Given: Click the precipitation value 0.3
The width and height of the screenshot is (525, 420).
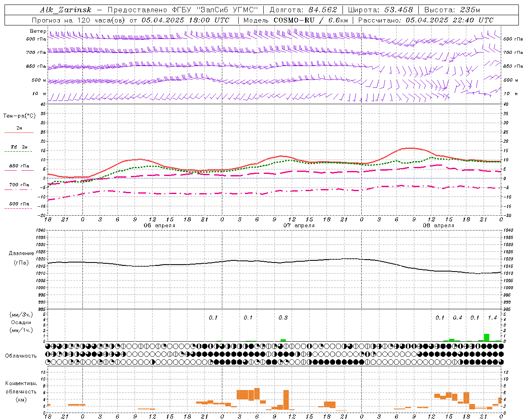Looking at the screenshot, I should coord(283,318).
